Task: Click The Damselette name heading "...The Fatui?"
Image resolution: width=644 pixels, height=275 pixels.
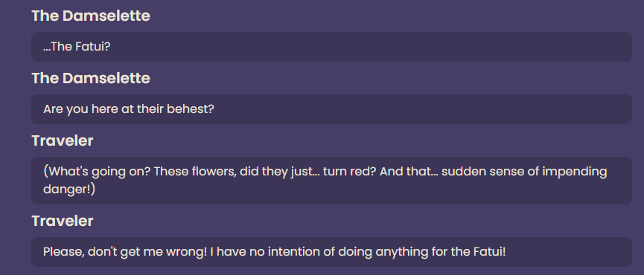Action: pos(91,16)
